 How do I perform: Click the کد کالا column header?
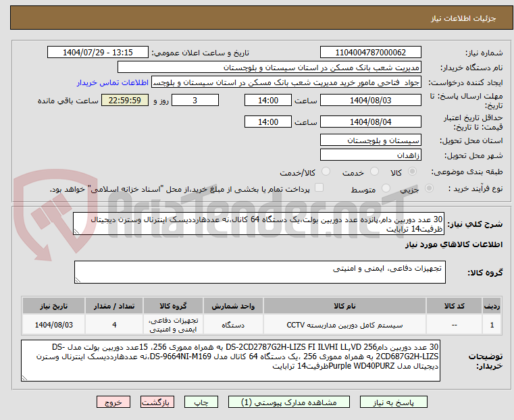click(x=454, y=306)
